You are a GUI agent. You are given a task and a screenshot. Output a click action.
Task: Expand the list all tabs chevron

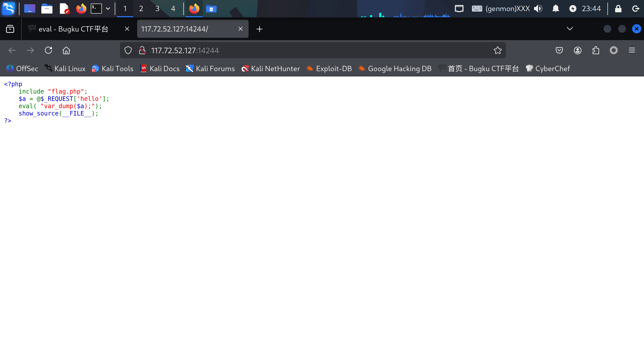click(570, 29)
